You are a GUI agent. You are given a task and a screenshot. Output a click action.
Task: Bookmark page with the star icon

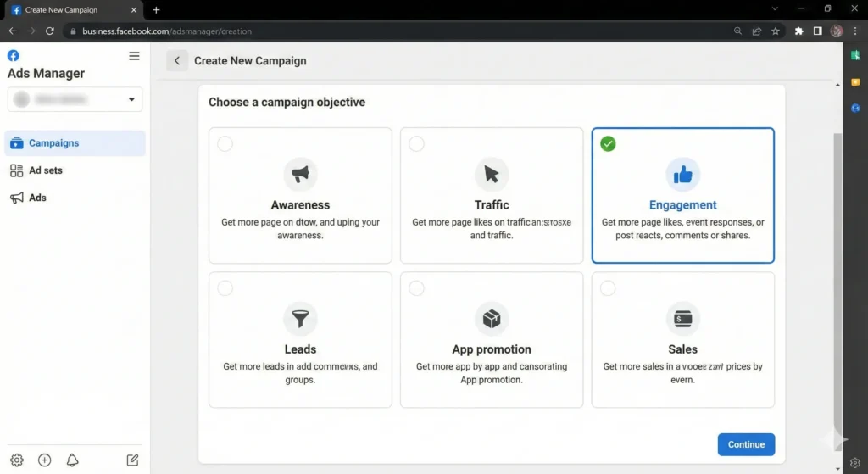click(x=776, y=31)
